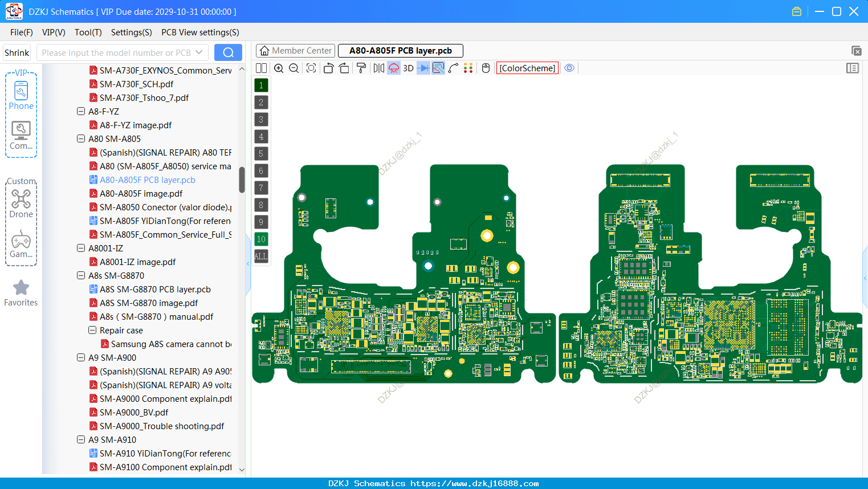Open SM-A730F_SCH.pdf file
Image resolution: width=868 pixels, height=489 pixels.
point(136,84)
